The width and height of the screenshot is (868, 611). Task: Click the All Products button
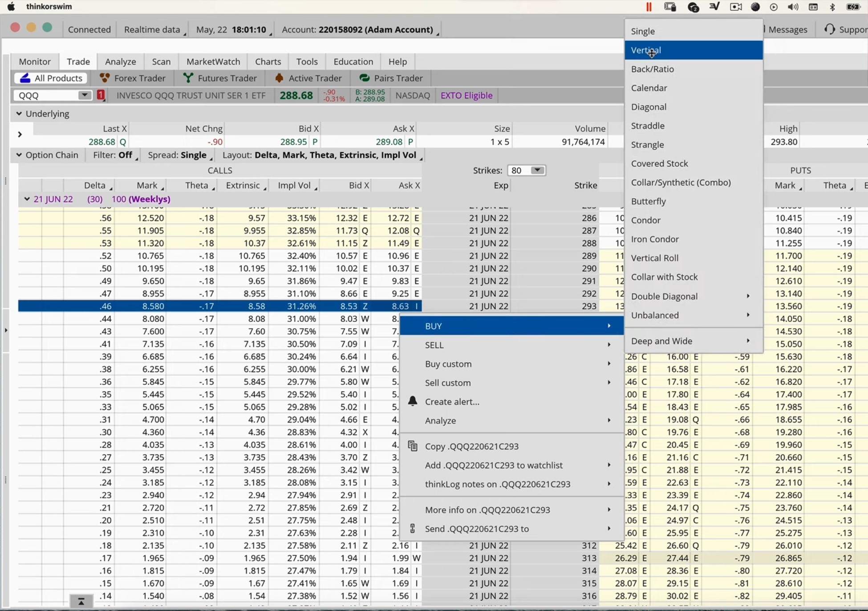[x=51, y=78]
